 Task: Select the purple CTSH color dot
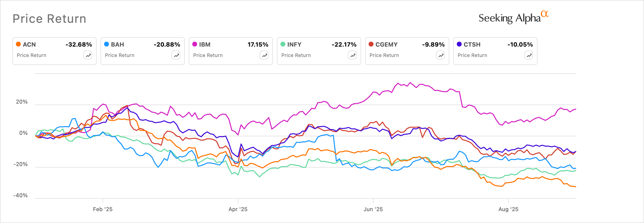pos(459,44)
